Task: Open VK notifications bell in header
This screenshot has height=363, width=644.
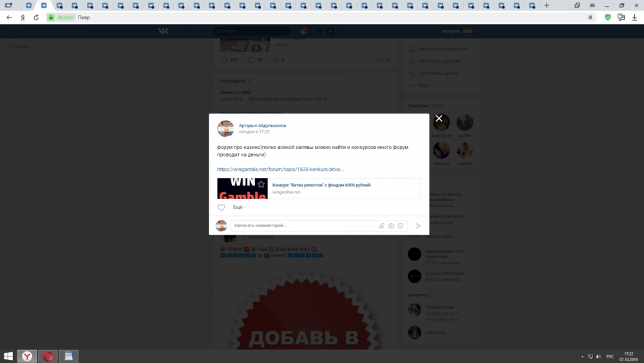Action: tap(303, 31)
